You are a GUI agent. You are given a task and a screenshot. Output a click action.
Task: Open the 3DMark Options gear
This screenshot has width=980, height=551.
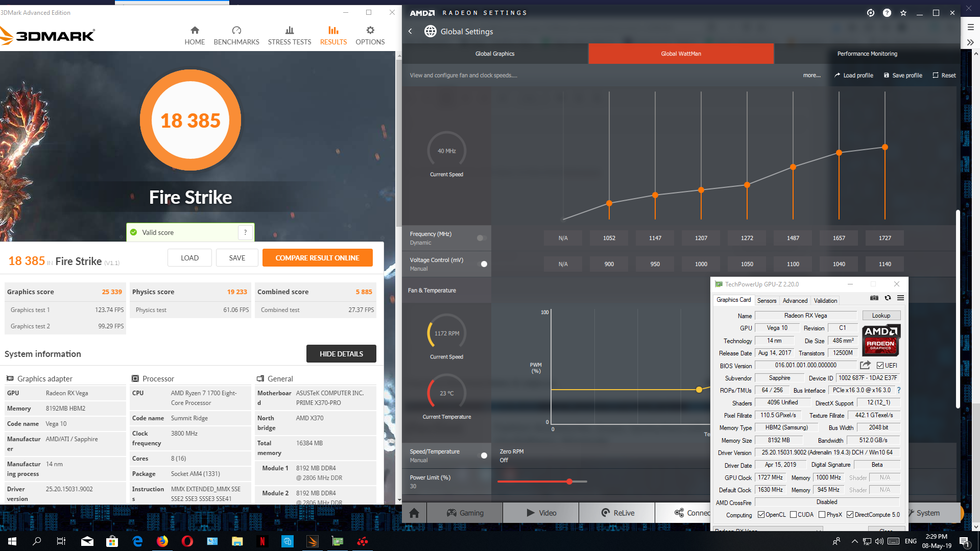[x=370, y=31]
